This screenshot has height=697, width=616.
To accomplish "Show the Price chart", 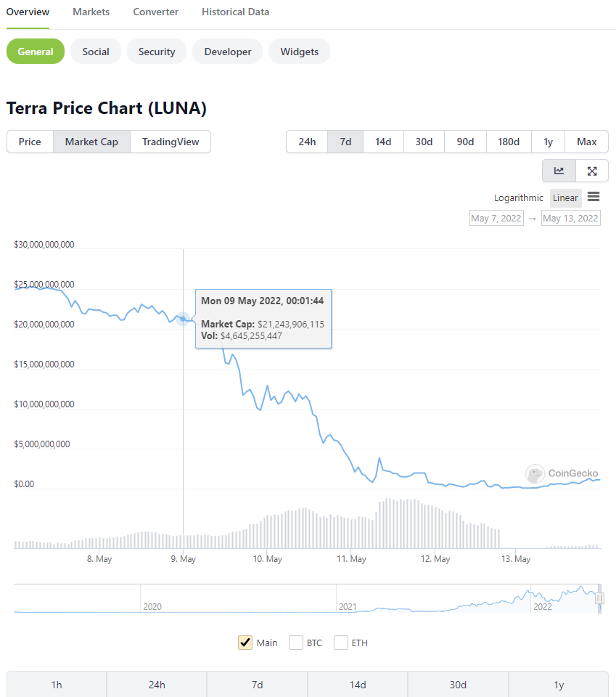I will pyautogui.click(x=30, y=142).
